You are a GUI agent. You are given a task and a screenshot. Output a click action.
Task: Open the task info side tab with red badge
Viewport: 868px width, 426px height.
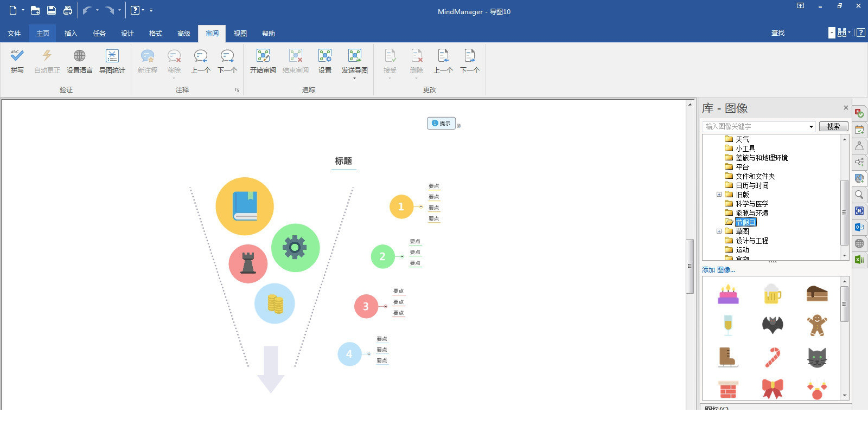point(859,113)
